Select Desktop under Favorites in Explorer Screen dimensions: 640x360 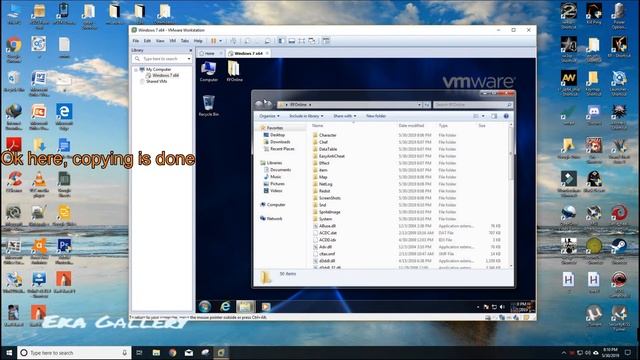click(274, 135)
